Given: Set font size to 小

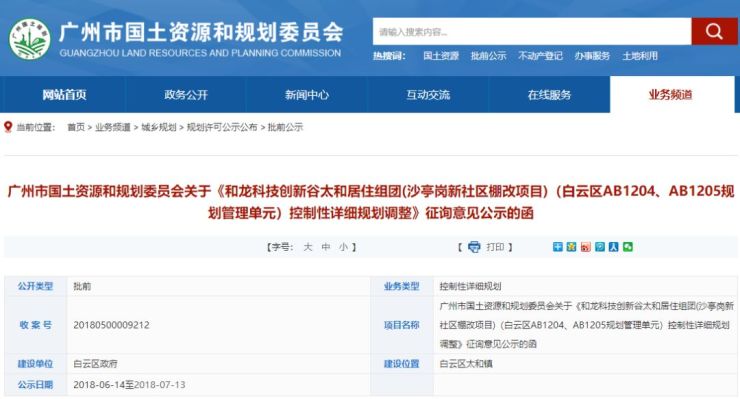Looking at the screenshot, I should 343,247.
